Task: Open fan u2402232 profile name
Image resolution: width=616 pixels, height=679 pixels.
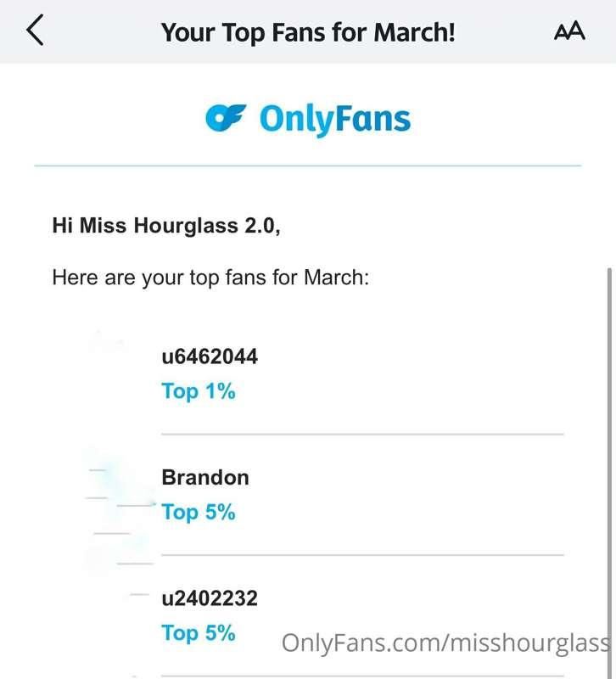Action: (x=210, y=598)
